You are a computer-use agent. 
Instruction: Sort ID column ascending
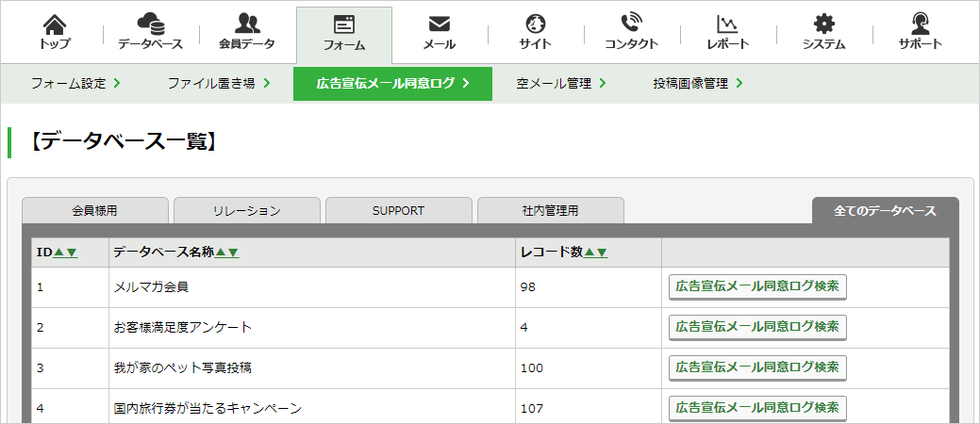[x=59, y=253]
